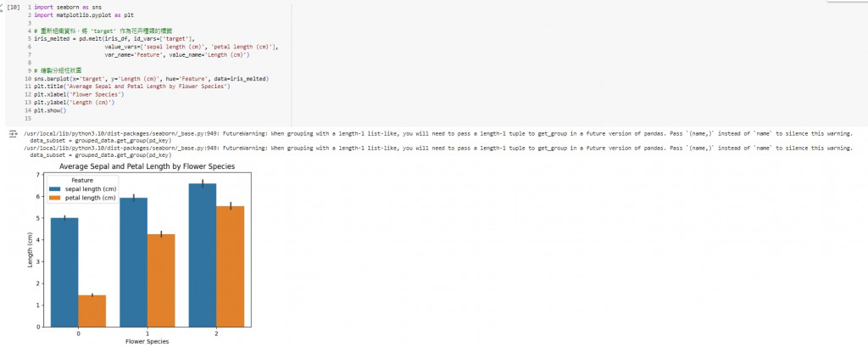Click the blue sepal length legend swatch
Viewport: 868px width, 353px height.
click(x=57, y=189)
